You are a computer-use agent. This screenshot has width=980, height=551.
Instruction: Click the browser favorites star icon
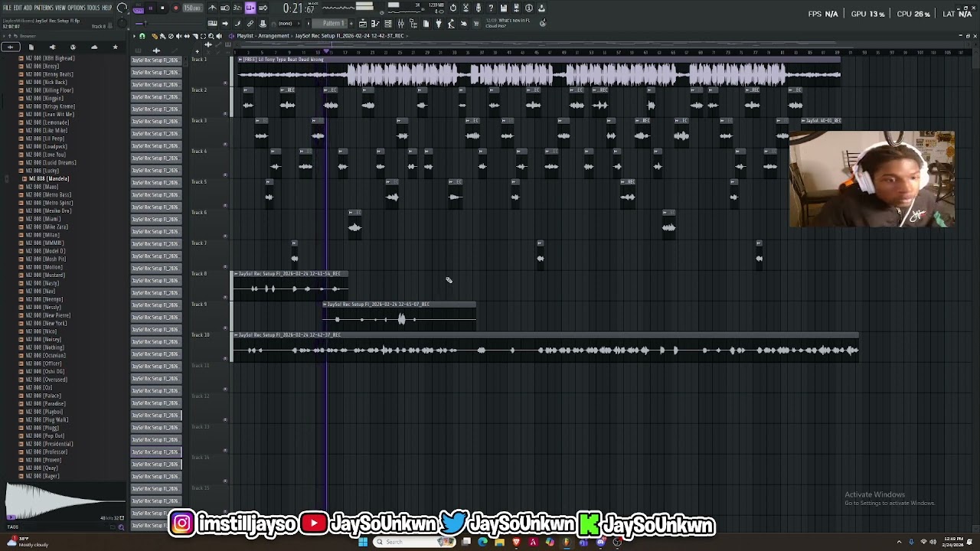coord(115,47)
